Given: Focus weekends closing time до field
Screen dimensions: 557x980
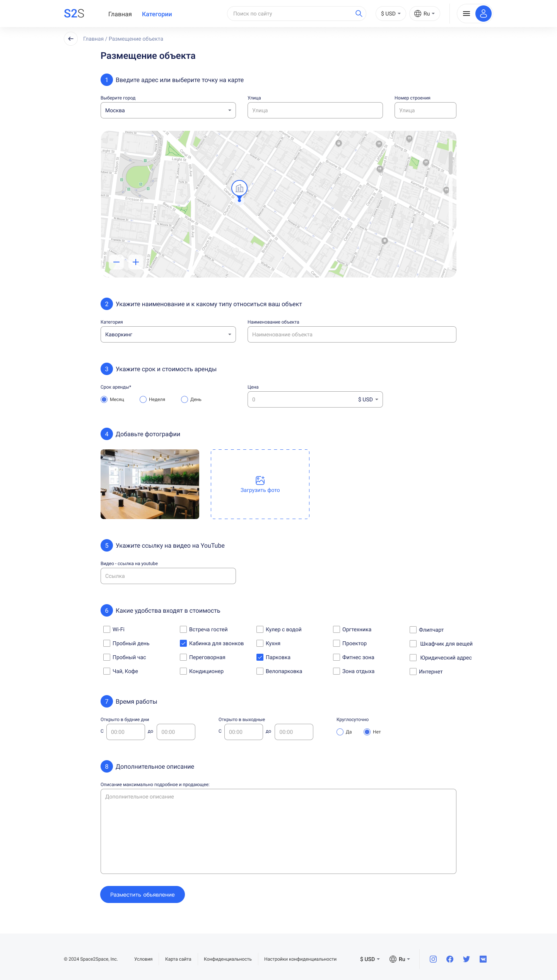Looking at the screenshot, I should click(294, 732).
